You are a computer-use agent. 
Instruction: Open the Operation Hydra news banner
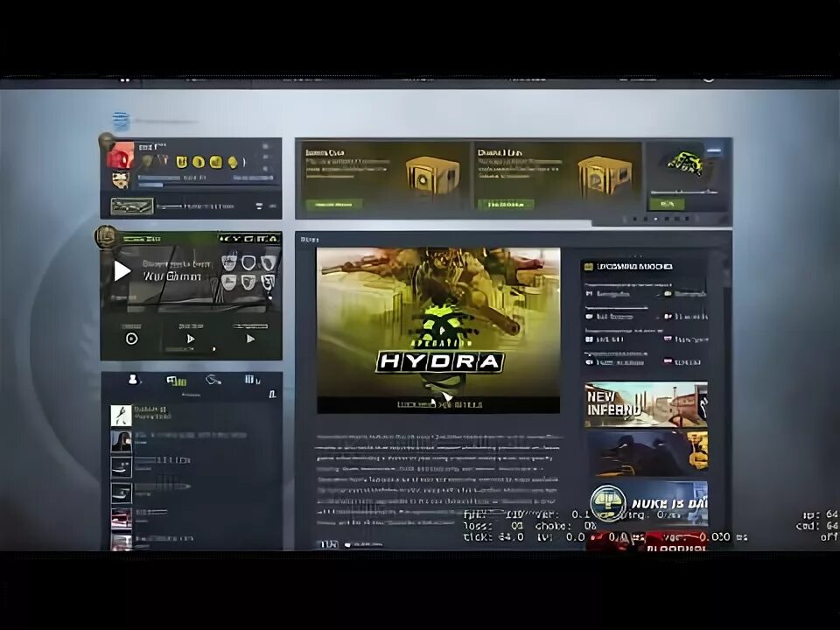coord(438,330)
